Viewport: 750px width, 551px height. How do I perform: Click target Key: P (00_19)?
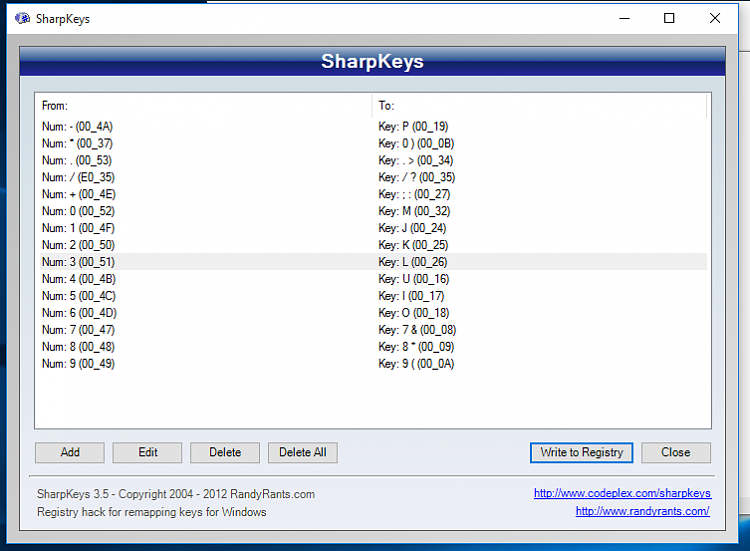pyautogui.click(x=413, y=127)
